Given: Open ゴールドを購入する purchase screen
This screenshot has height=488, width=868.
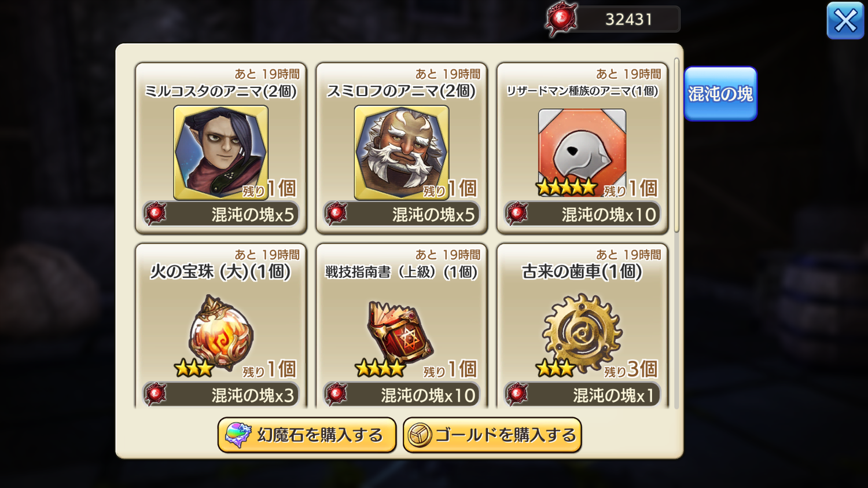Looking at the screenshot, I should [x=492, y=435].
